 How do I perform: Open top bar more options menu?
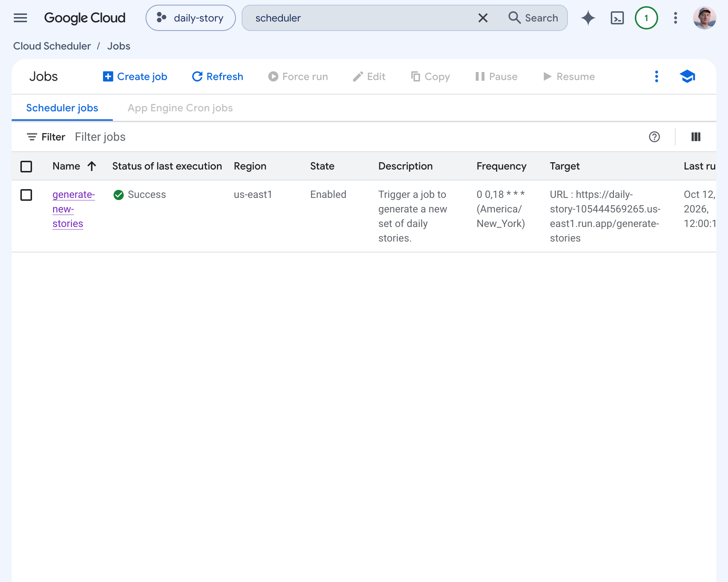[676, 18]
